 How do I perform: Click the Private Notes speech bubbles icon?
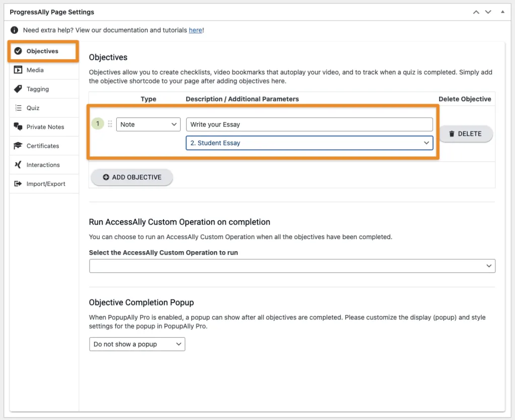coord(18,127)
